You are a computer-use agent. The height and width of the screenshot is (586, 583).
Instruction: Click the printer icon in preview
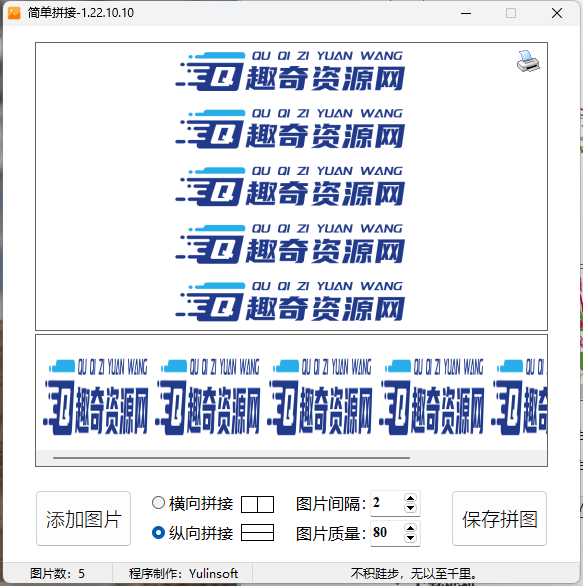coord(528,61)
